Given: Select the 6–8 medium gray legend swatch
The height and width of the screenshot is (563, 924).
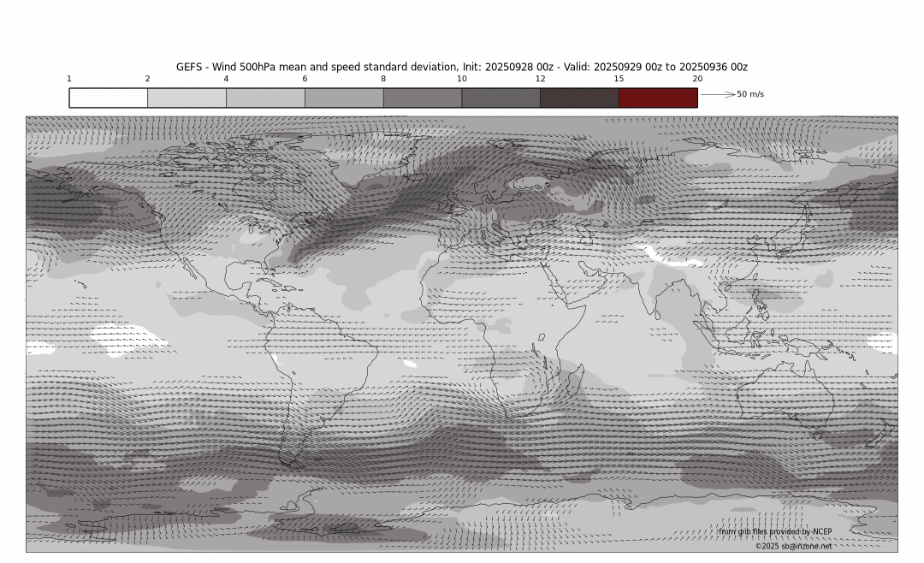Looking at the screenshot, I should pos(344,98).
